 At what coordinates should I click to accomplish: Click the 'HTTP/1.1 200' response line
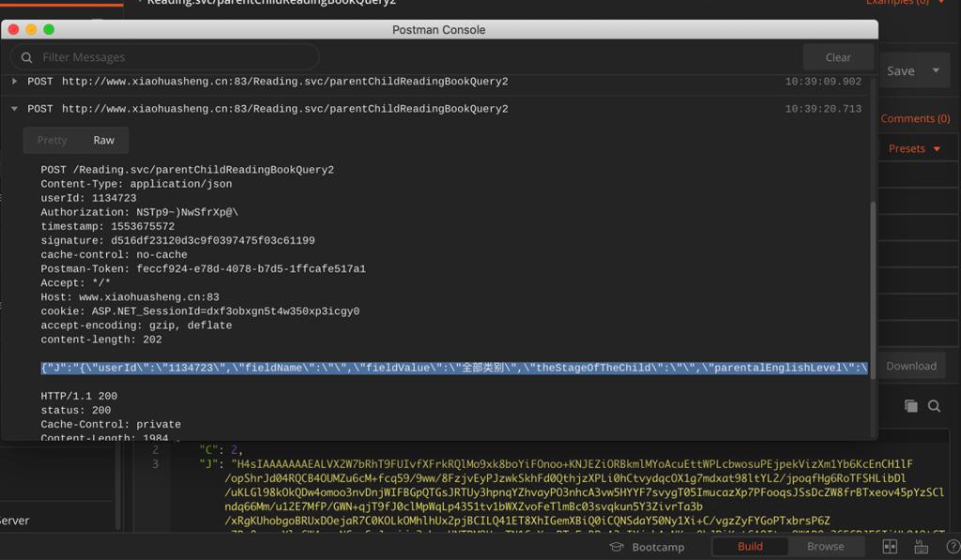click(79, 396)
